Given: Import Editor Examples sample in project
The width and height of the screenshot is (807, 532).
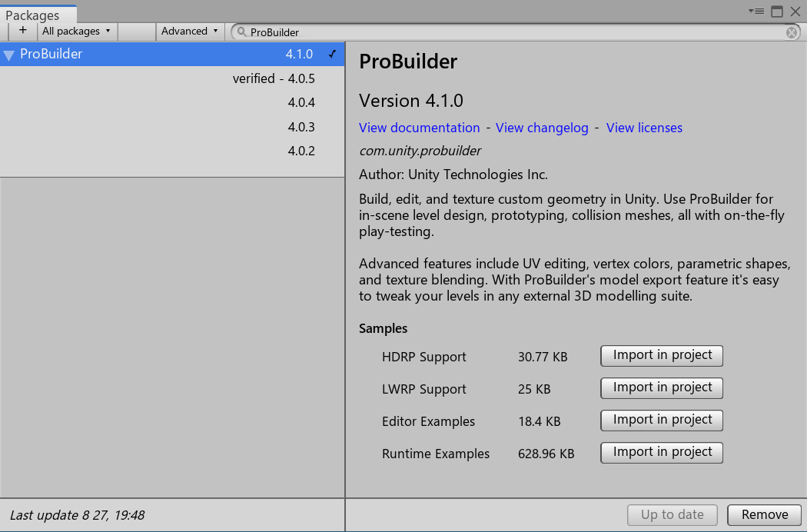Looking at the screenshot, I should (661, 421).
